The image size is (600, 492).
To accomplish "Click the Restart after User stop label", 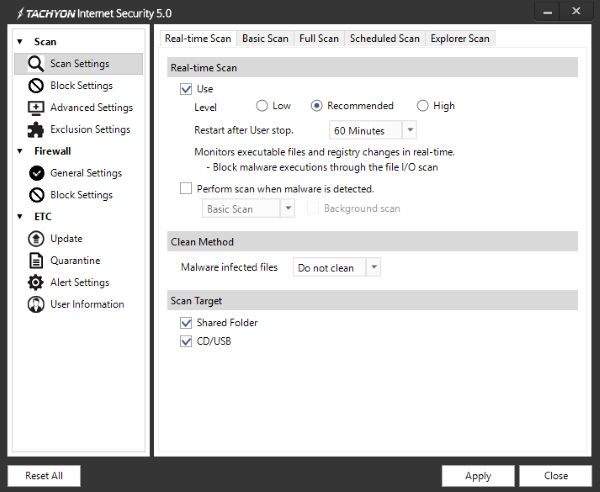I will point(244,130).
